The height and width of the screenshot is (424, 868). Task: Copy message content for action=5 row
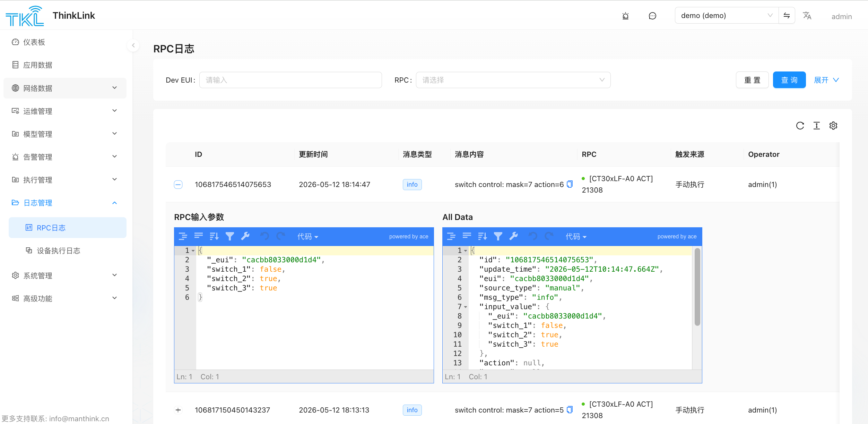pos(570,410)
